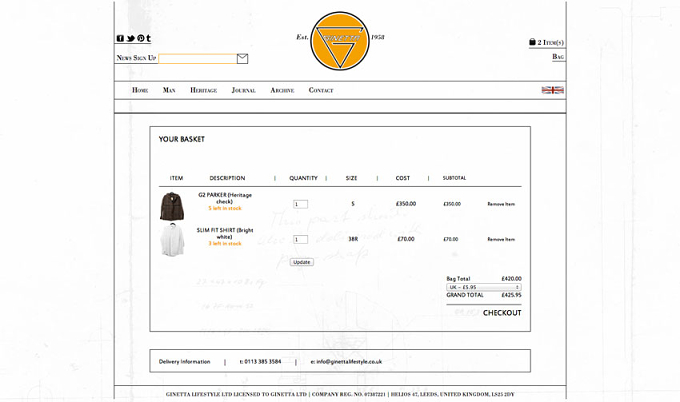Click the QUANTITY column header

(x=304, y=178)
